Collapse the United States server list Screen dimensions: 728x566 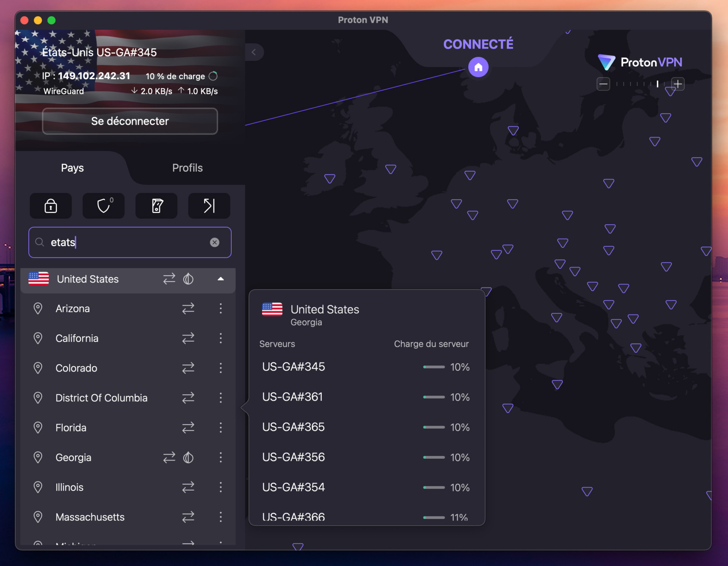[221, 279]
